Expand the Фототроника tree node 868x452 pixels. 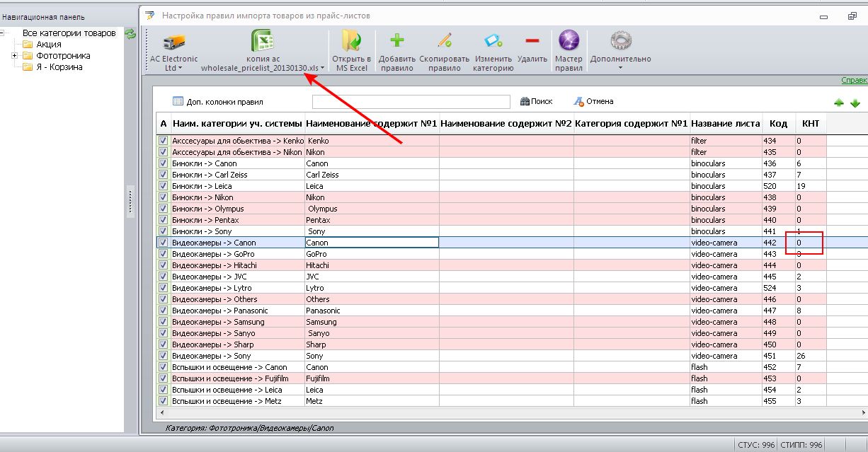(x=14, y=55)
